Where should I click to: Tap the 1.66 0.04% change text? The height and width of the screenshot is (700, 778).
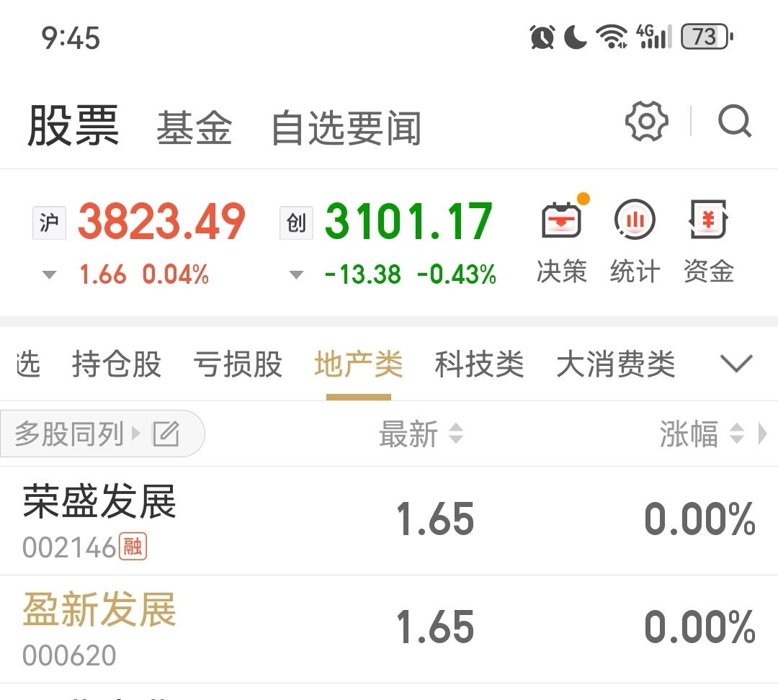(144, 274)
